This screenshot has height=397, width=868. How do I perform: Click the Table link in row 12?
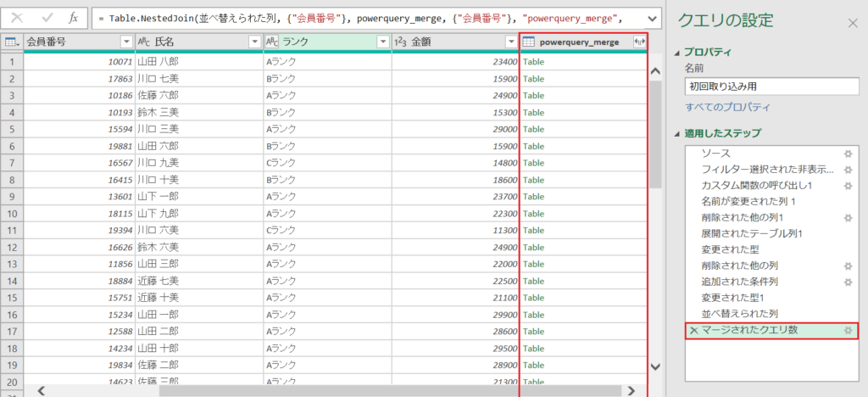point(534,247)
